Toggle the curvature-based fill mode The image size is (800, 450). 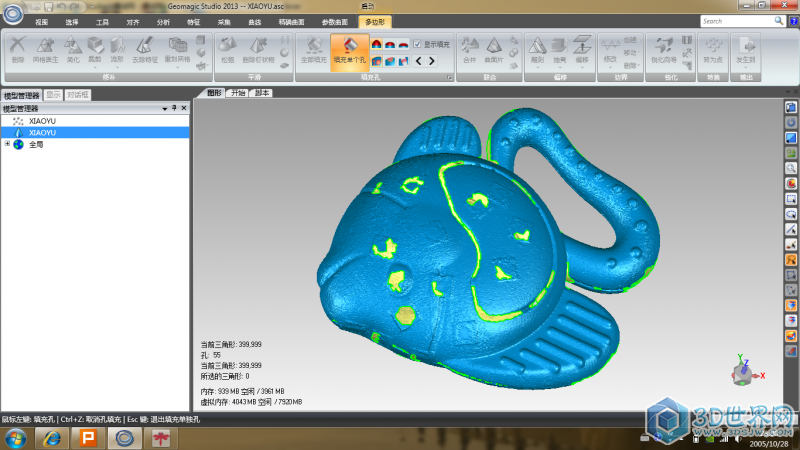pos(376,44)
